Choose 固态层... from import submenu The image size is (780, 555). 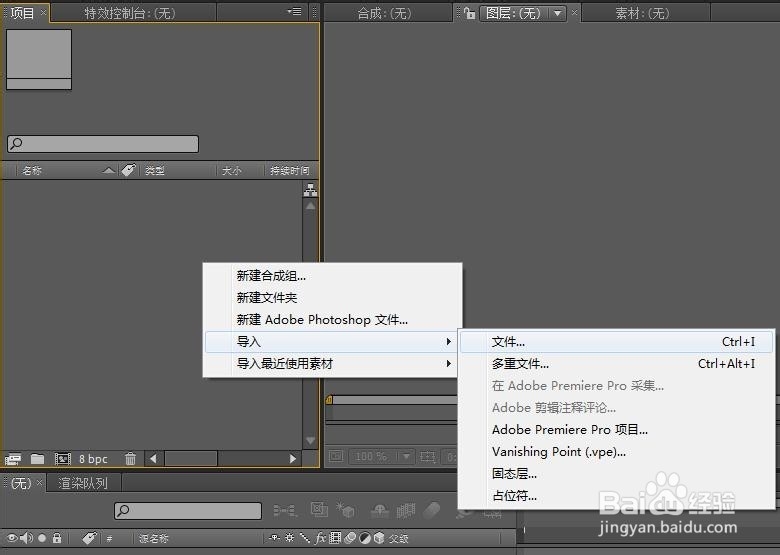pyautogui.click(x=616, y=473)
